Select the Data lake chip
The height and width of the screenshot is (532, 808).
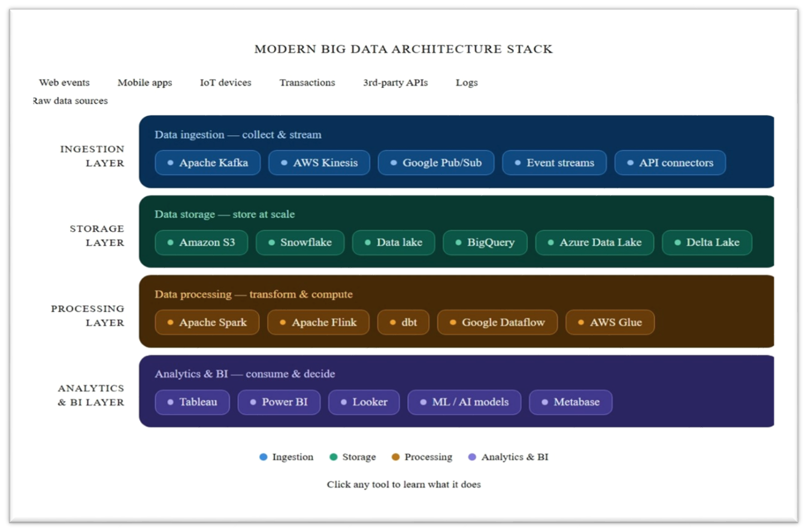click(x=393, y=242)
